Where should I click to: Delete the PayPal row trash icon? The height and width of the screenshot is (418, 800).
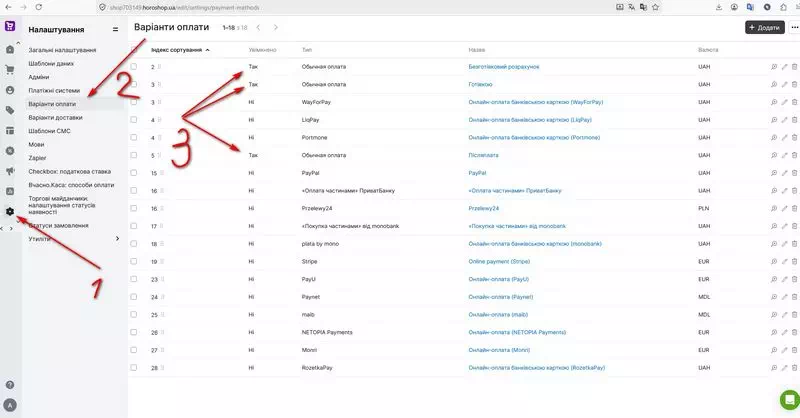point(794,173)
